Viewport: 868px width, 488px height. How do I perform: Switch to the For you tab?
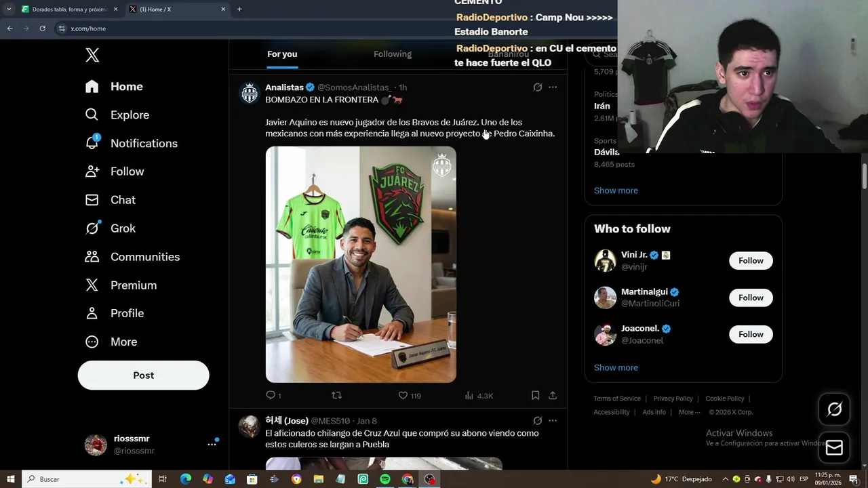coord(282,54)
